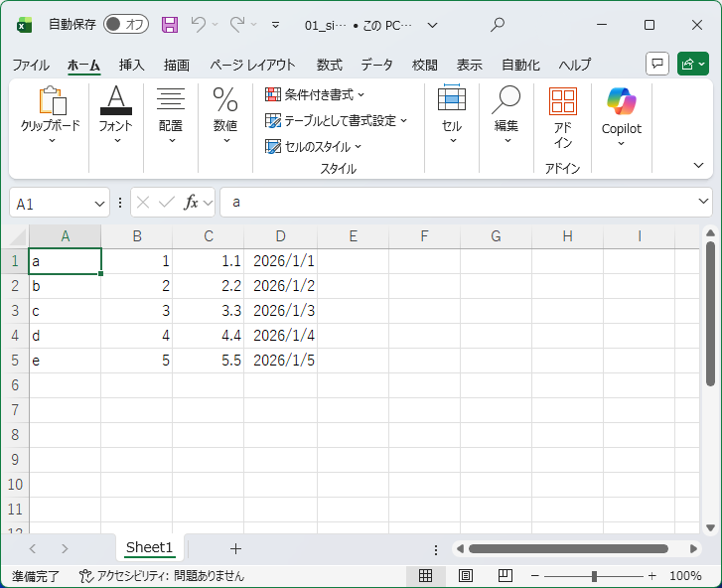Select cell D3 containing 2026/1/3
The height and width of the screenshot is (588, 722).
tap(281, 311)
